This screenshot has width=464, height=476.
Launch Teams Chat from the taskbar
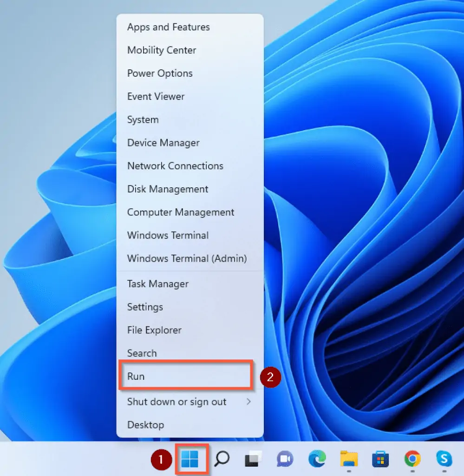[x=285, y=459]
